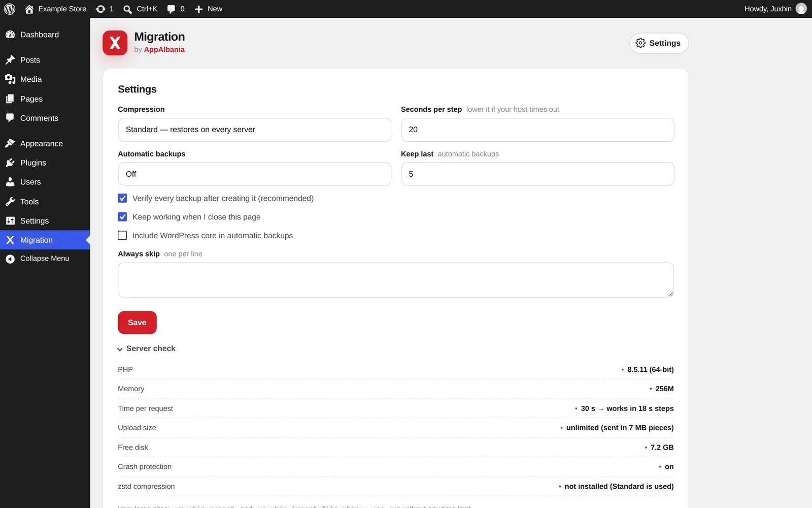
Task: Open the Automatic backups dropdown
Action: pos(254,174)
